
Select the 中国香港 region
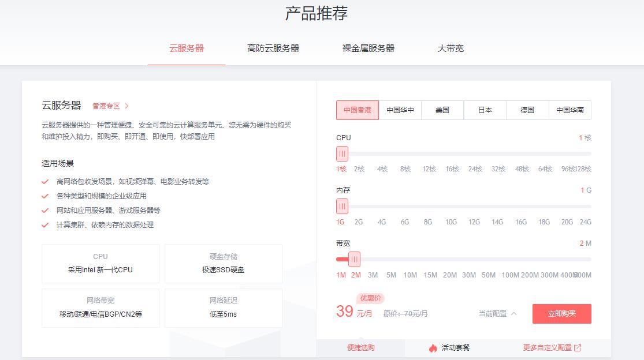pos(358,110)
